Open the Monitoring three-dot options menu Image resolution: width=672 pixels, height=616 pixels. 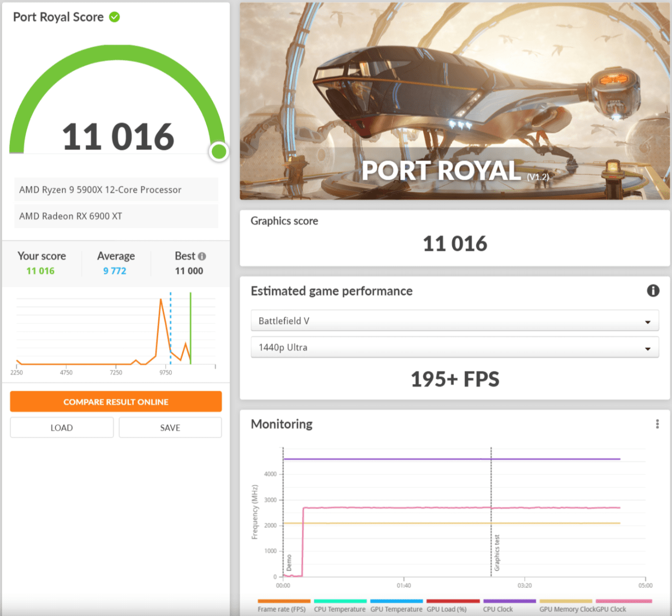(x=657, y=424)
